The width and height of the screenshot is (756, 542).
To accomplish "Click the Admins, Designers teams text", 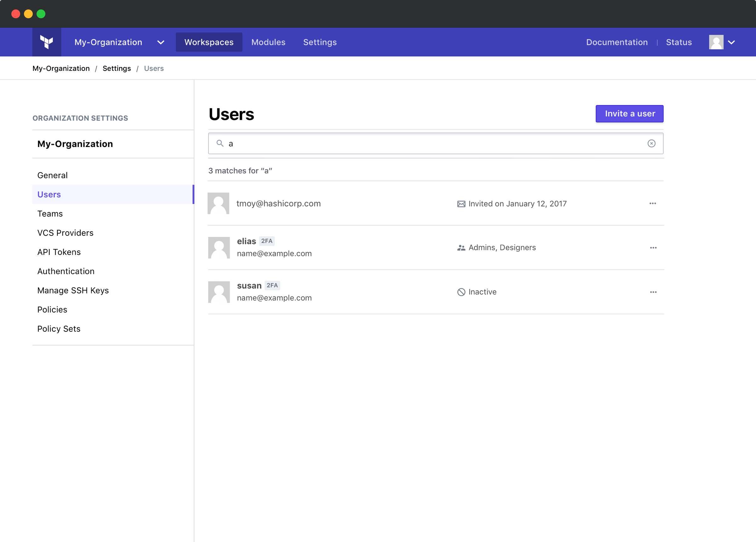I will (x=502, y=247).
